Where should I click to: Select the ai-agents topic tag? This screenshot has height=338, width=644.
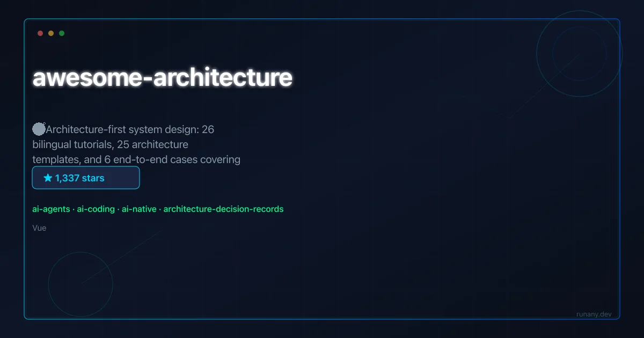(51, 209)
